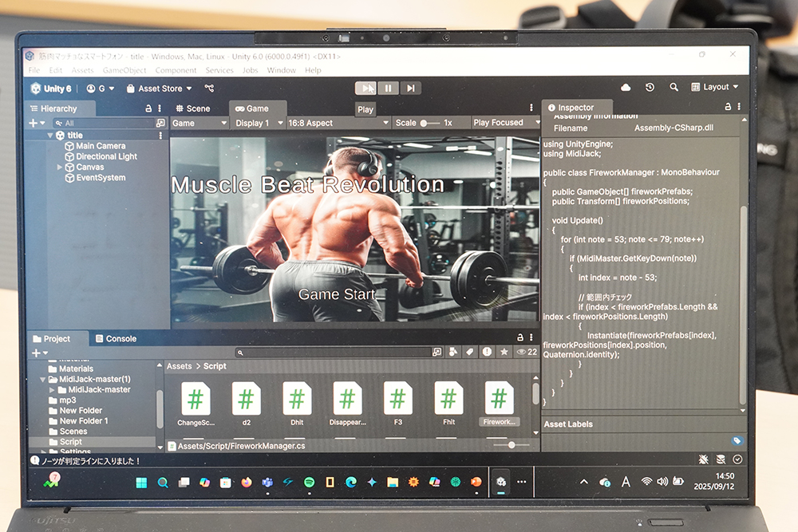Open the Layout dropdown

715,87
